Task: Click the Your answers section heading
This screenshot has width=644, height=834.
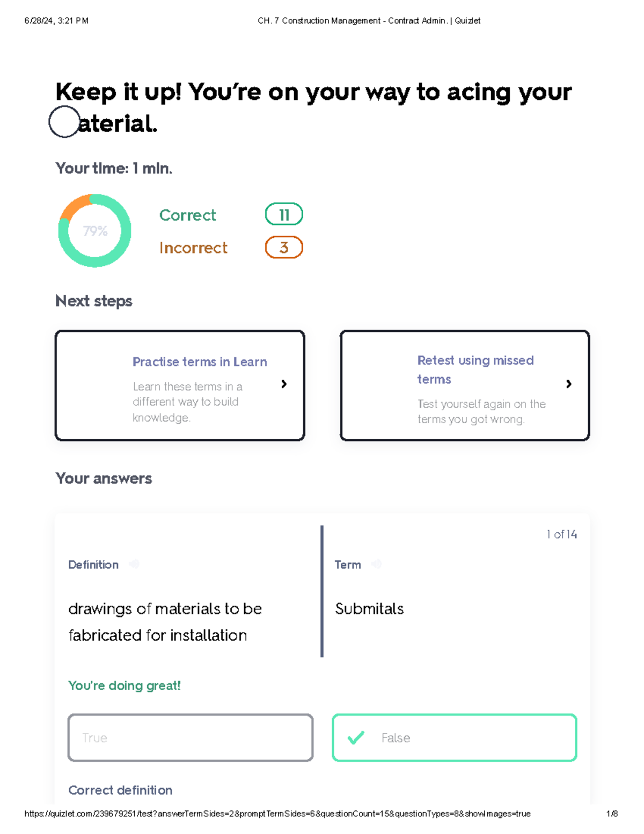Action: [x=104, y=478]
